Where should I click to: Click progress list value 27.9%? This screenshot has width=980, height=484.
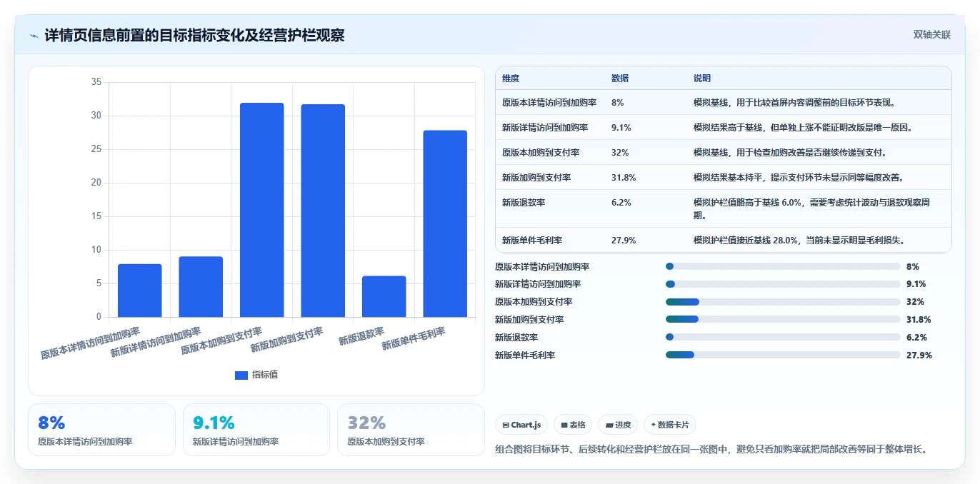(919, 355)
